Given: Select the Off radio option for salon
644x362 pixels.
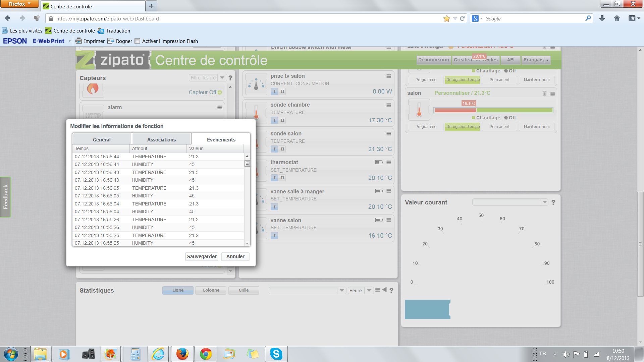Looking at the screenshot, I should tap(506, 118).
